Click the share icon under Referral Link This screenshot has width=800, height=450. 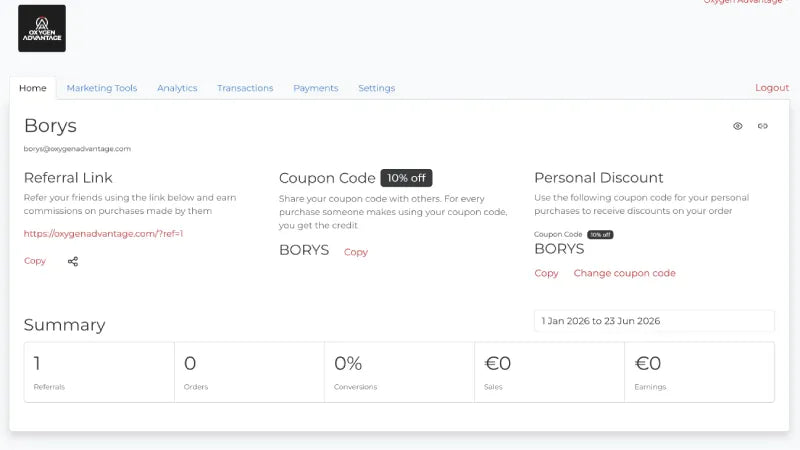tap(73, 261)
